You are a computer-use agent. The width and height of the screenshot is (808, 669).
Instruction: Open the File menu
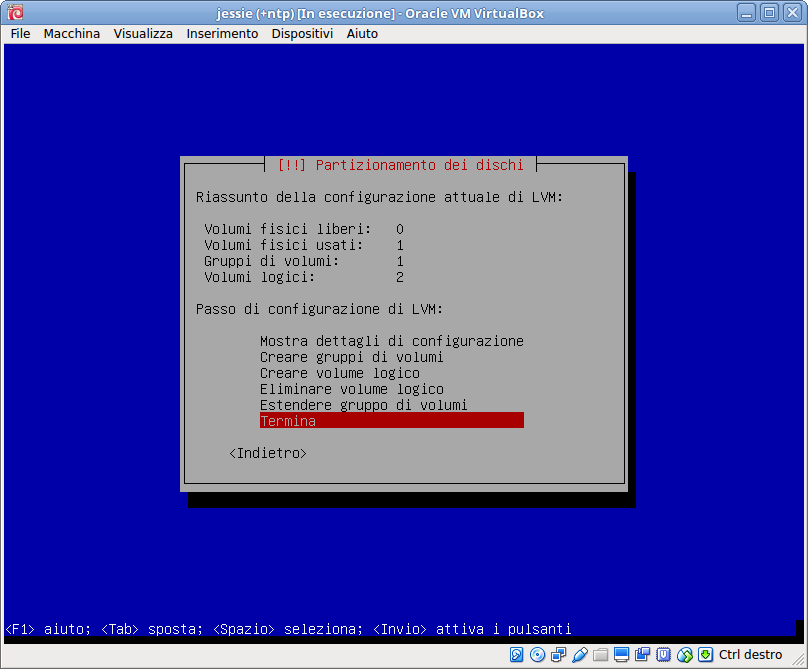21,34
